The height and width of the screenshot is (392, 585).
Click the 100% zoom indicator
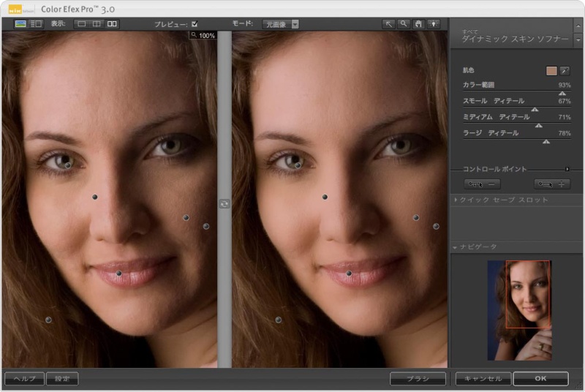(203, 35)
